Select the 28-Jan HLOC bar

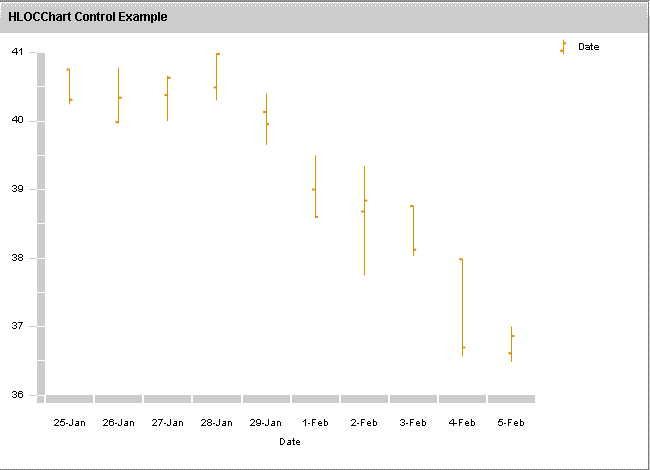[216, 77]
